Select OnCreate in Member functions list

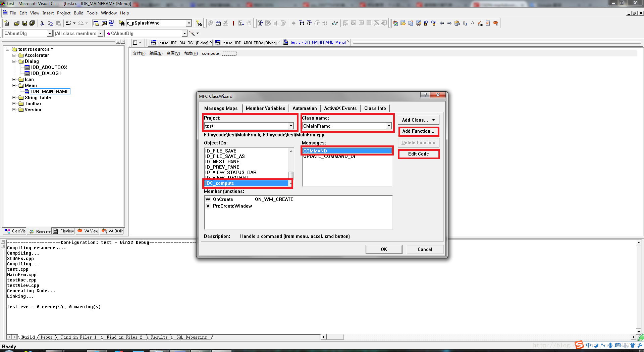point(223,199)
